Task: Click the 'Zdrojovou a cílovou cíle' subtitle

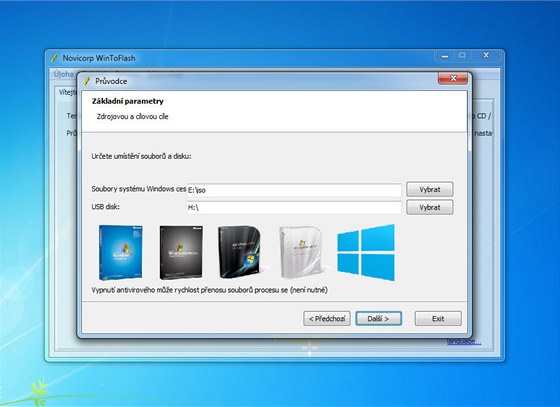Action: [x=132, y=116]
